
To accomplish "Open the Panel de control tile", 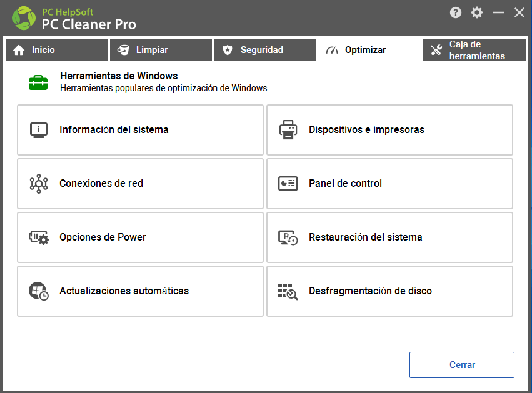I will click(390, 184).
